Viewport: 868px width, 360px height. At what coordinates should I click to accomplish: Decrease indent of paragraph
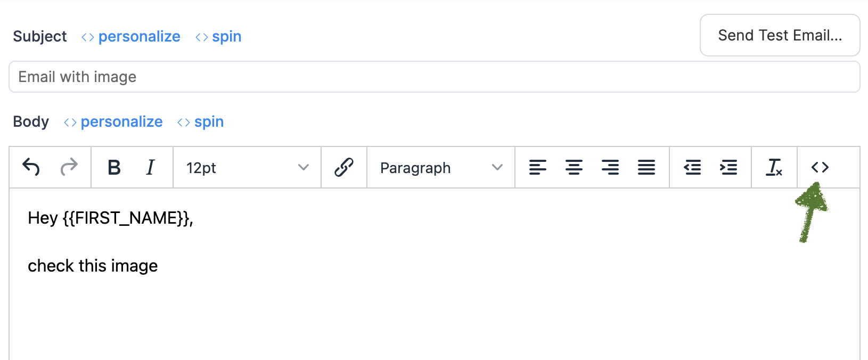point(692,167)
